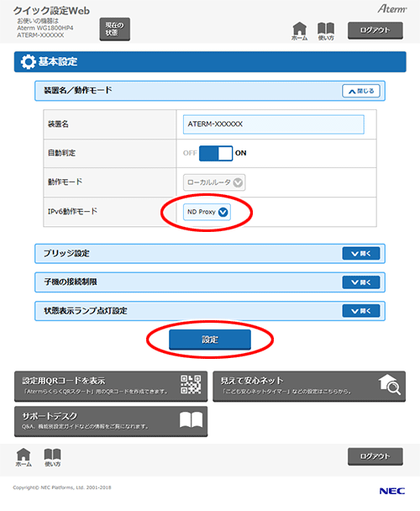420x511 pixels.
Task: Click the クイック設定Web title
Action: pyautogui.click(x=51, y=11)
